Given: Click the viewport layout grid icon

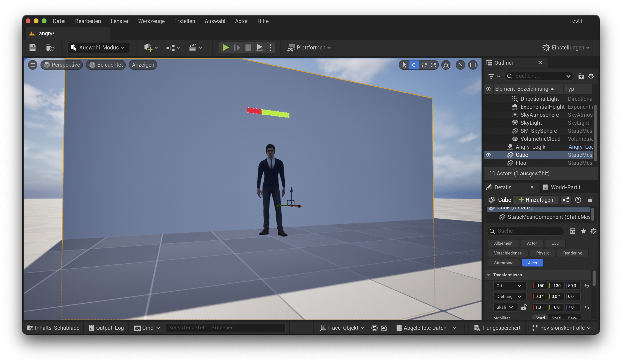Looking at the screenshot, I should pos(473,65).
